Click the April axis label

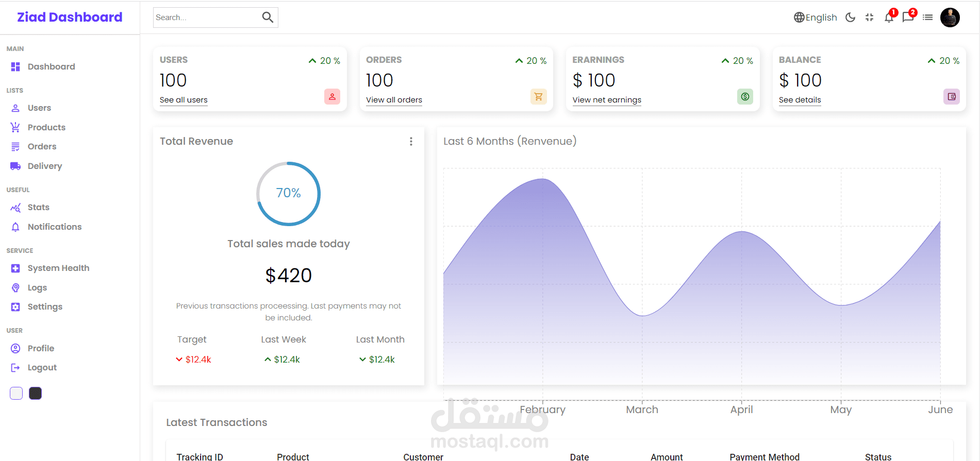pyautogui.click(x=741, y=409)
